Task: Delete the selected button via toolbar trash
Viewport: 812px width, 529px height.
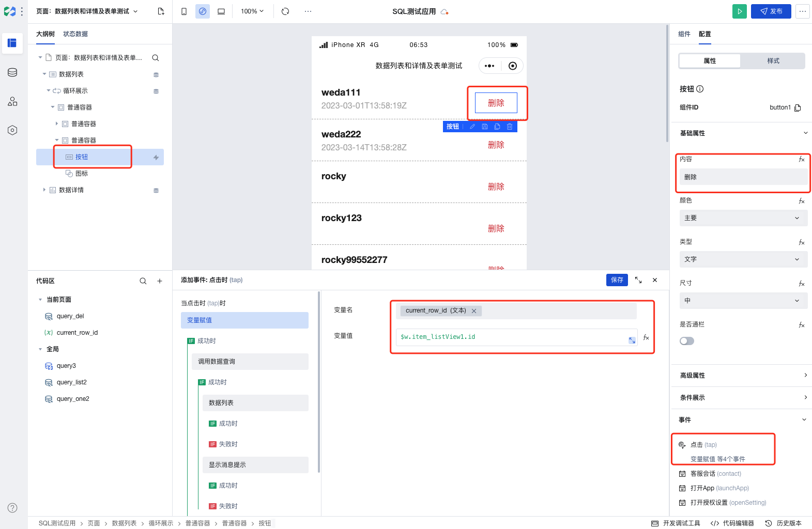Action: [510, 127]
